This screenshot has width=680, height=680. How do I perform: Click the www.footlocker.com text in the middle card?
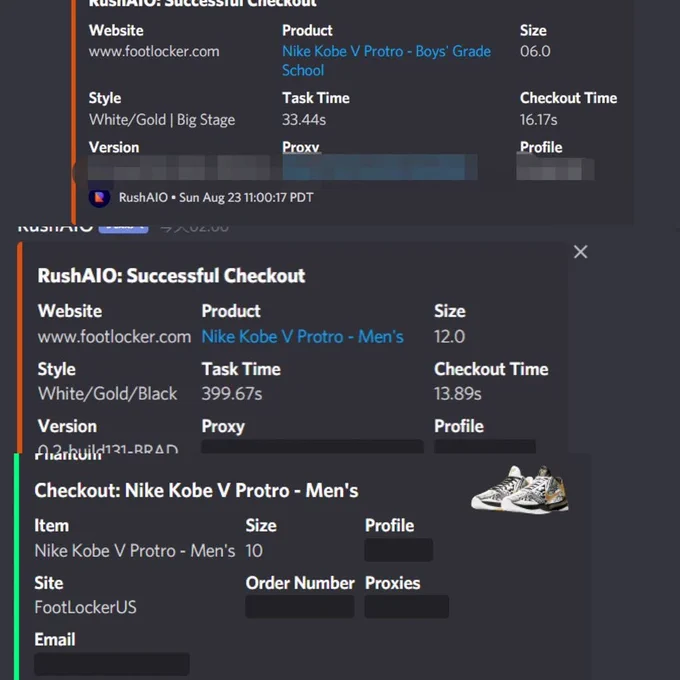click(x=114, y=337)
